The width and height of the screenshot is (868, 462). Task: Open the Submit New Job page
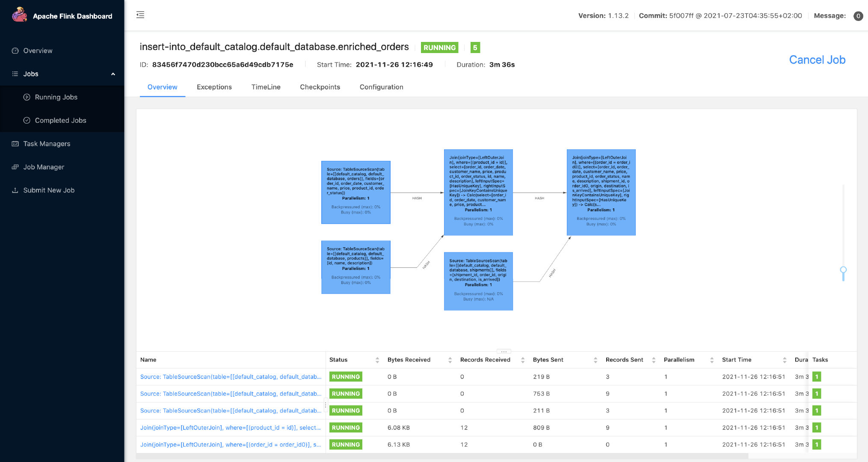(x=49, y=190)
